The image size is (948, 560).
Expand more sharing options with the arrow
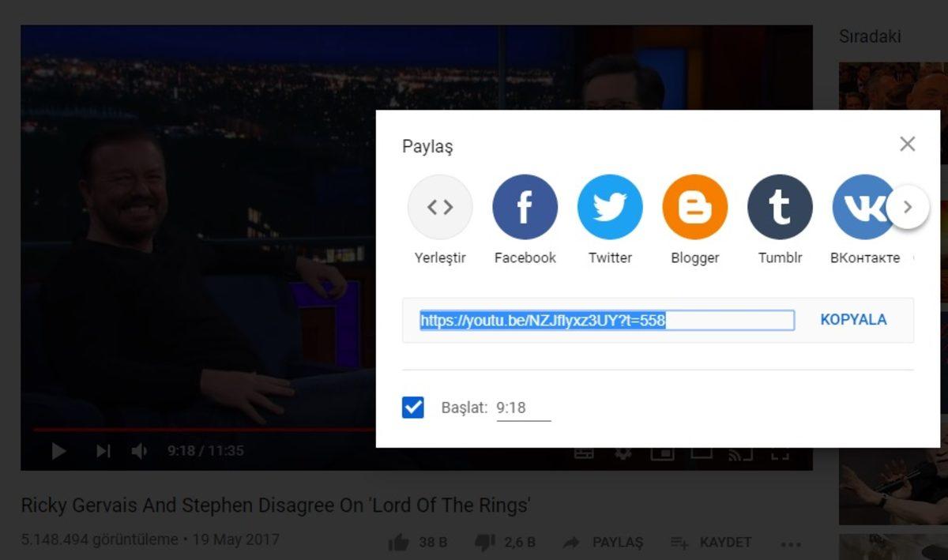point(908,206)
